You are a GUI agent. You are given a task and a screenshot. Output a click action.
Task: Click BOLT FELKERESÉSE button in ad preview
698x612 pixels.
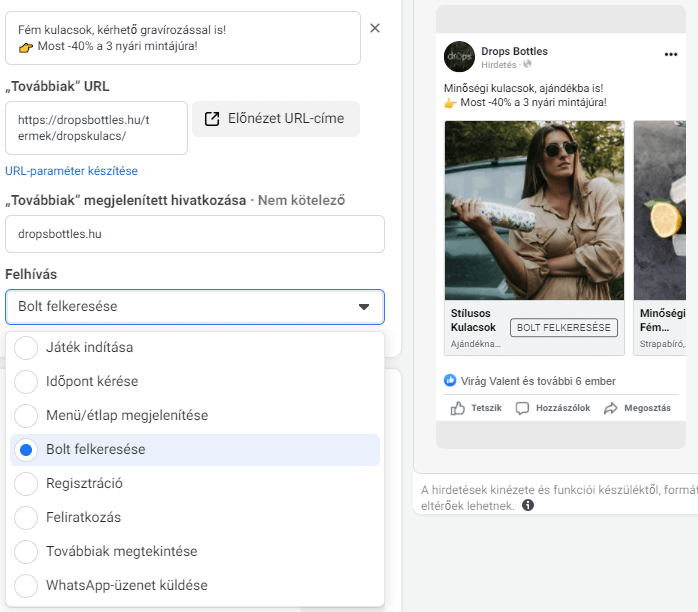(x=564, y=328)
